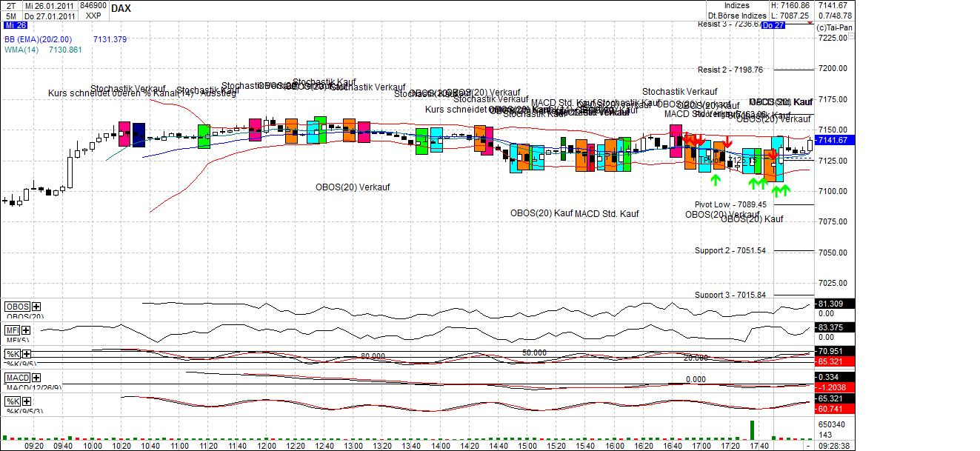Click the (c)Tai-Pan label
This screenshot has height=451, width=980.
click(x=835, y=27)
